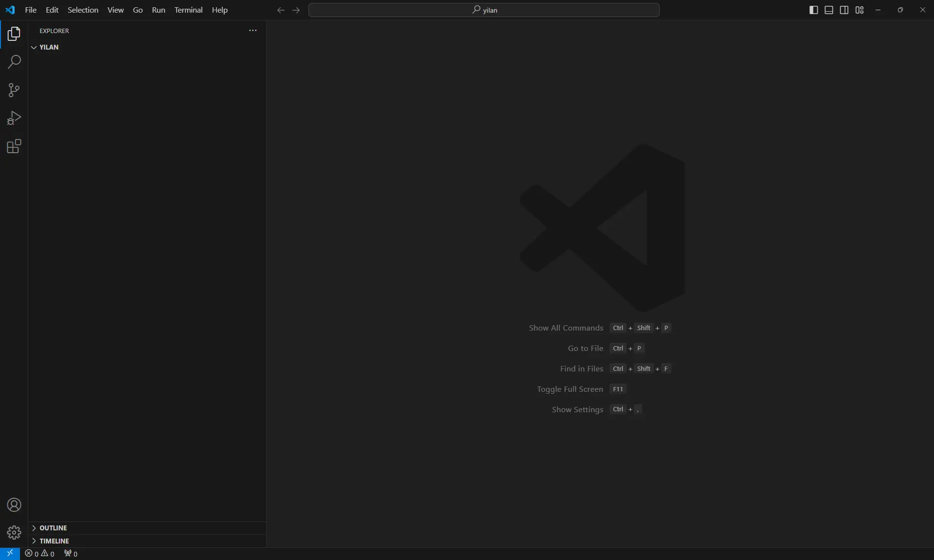
Task: Restore down the VS Code window
Action: pos(900,10)
